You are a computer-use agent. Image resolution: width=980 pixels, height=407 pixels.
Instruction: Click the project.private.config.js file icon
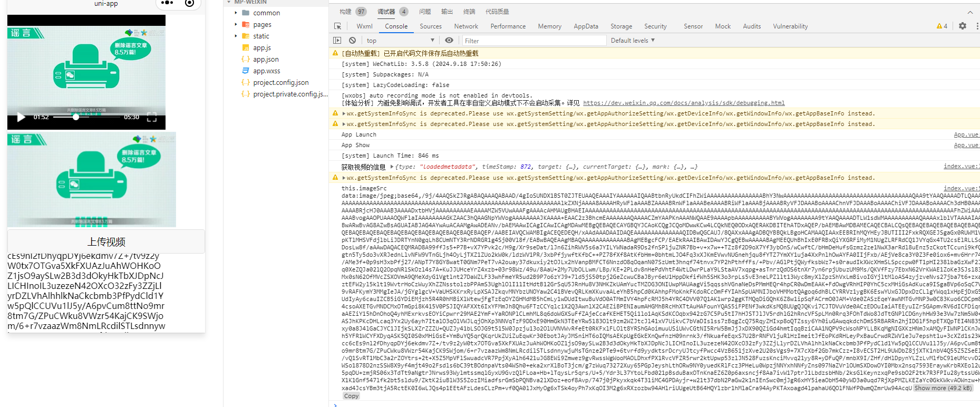point(246,94)
